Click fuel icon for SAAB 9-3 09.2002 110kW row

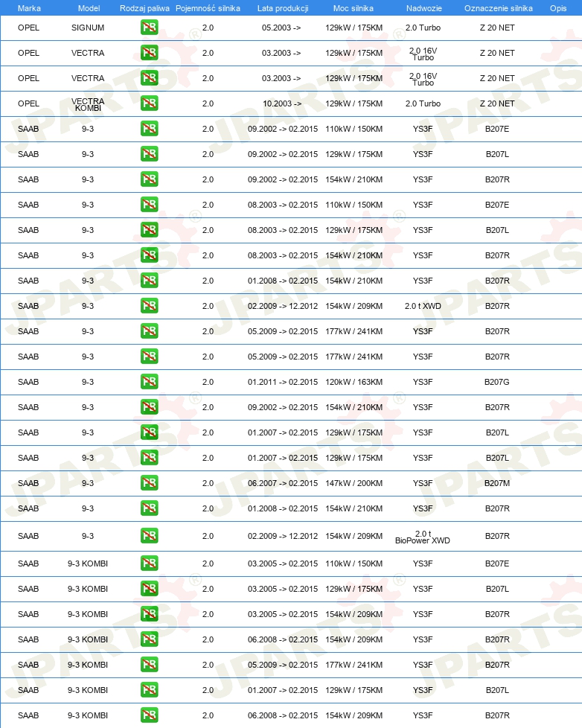[x=149, y=129]
